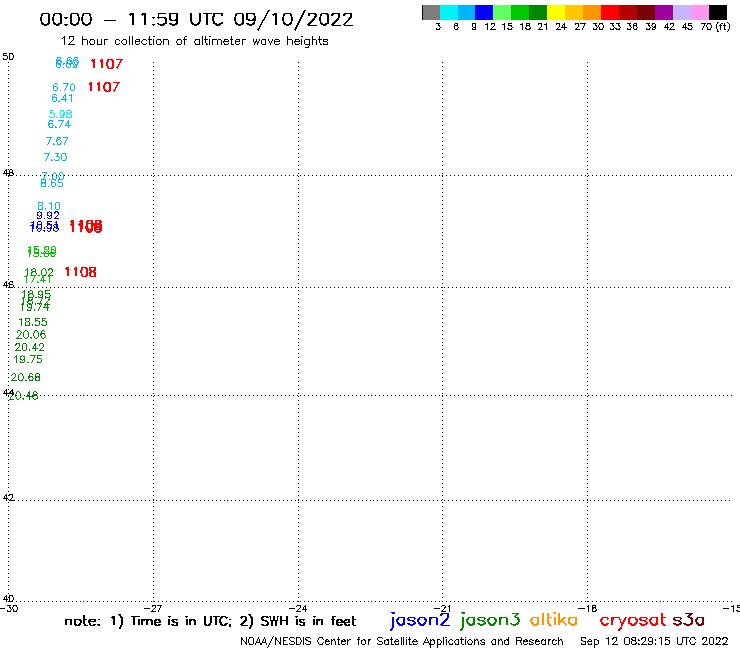Click the longitude axis label -24
Viewport: 740px width, 650px height.
298,608
